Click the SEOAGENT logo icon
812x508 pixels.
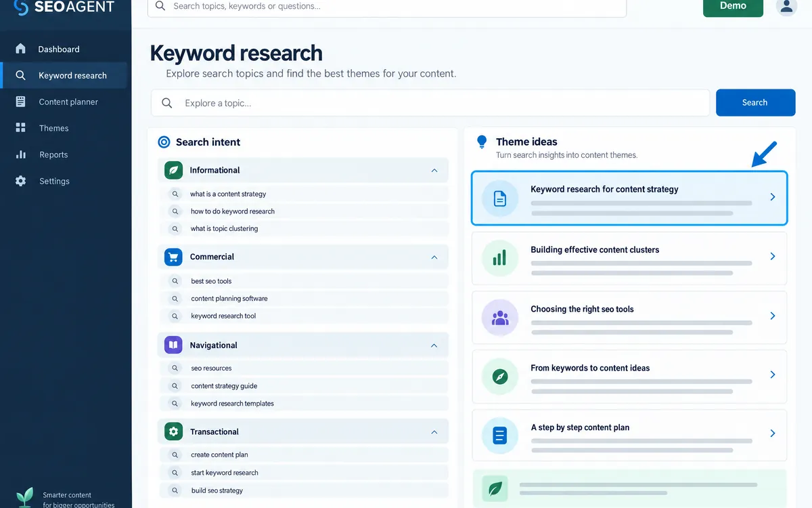[21, 7]
